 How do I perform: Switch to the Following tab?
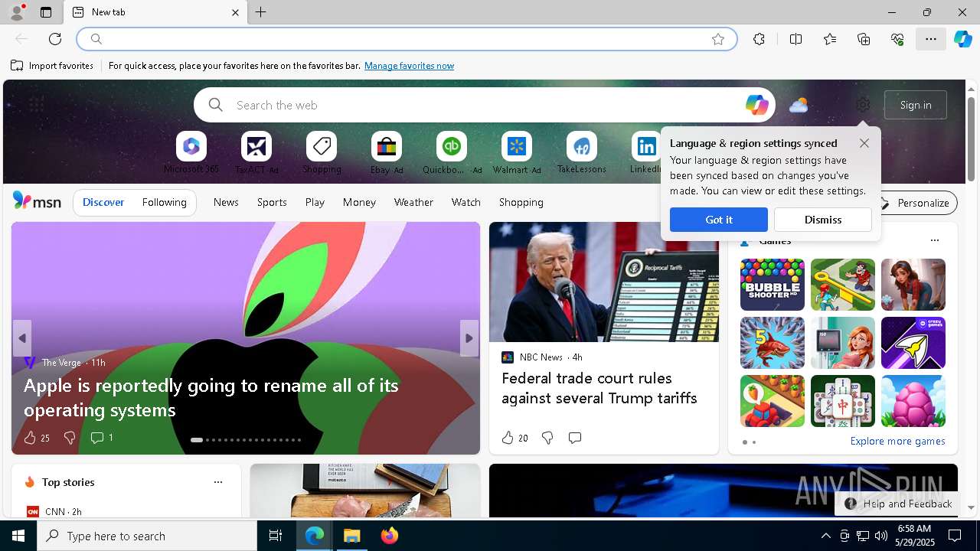coord(165,202)
